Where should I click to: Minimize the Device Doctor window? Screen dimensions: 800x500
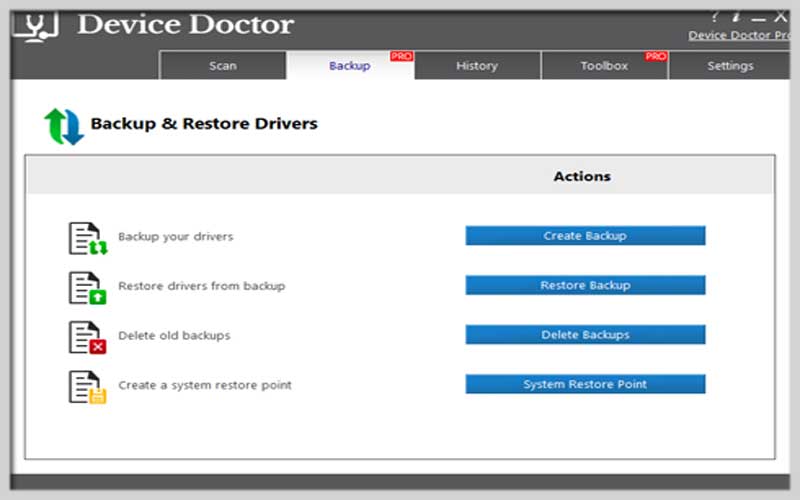759,18
